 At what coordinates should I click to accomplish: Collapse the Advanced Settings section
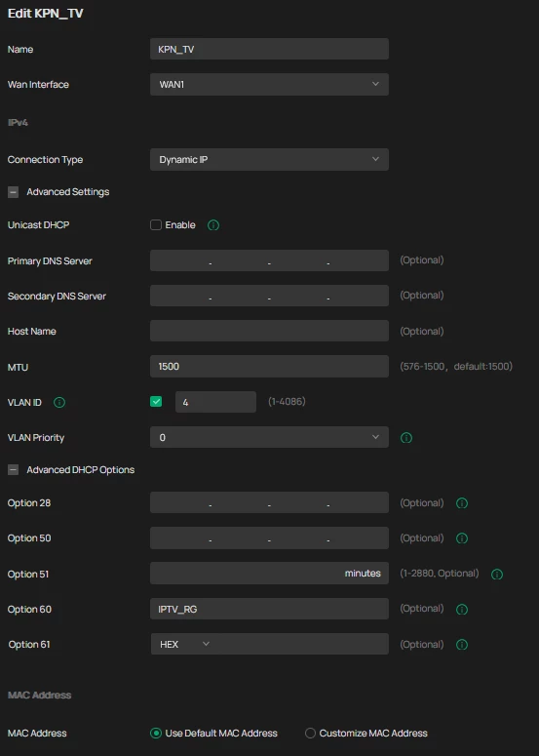pyautogui.click(x=13, y=192)
